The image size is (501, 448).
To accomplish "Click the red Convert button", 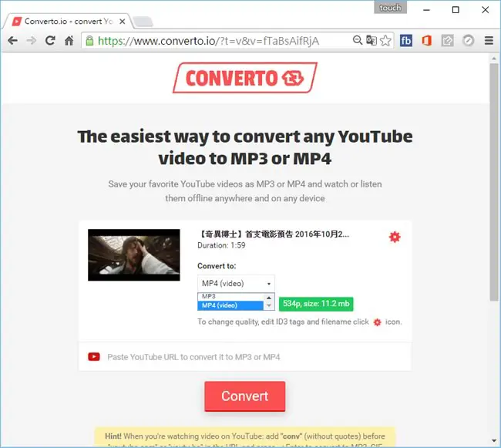I will (x=245, y=396).
